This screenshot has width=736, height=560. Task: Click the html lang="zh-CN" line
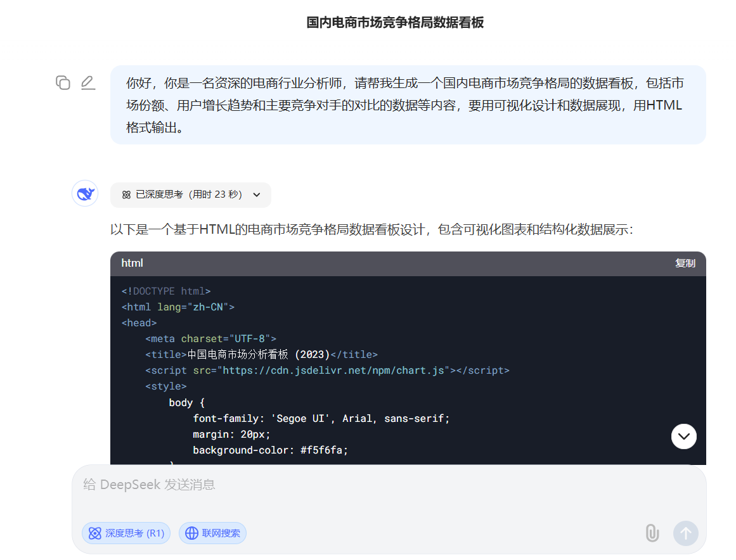point(178,307)
